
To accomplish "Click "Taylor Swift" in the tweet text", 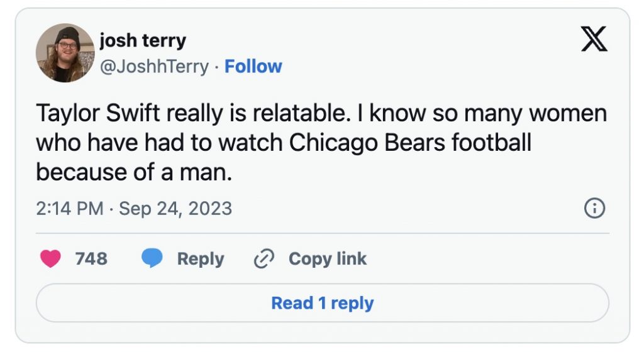I will pyautogui.click(x=84, y=114).
